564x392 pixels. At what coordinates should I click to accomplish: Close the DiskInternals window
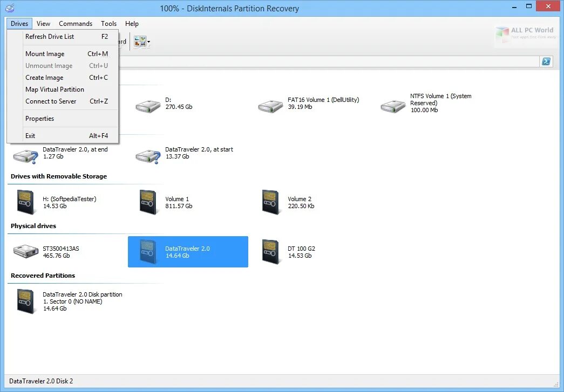[548, 6]
